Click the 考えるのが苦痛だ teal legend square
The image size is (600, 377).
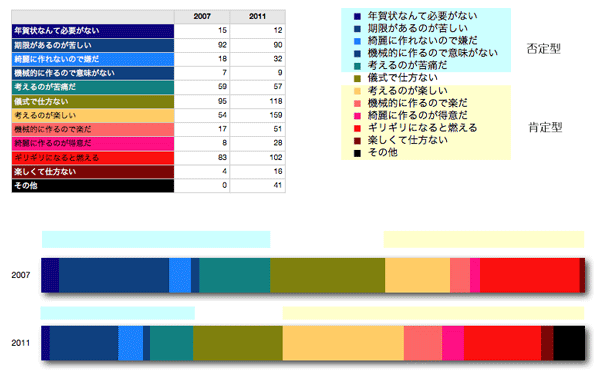coord(357,66)
